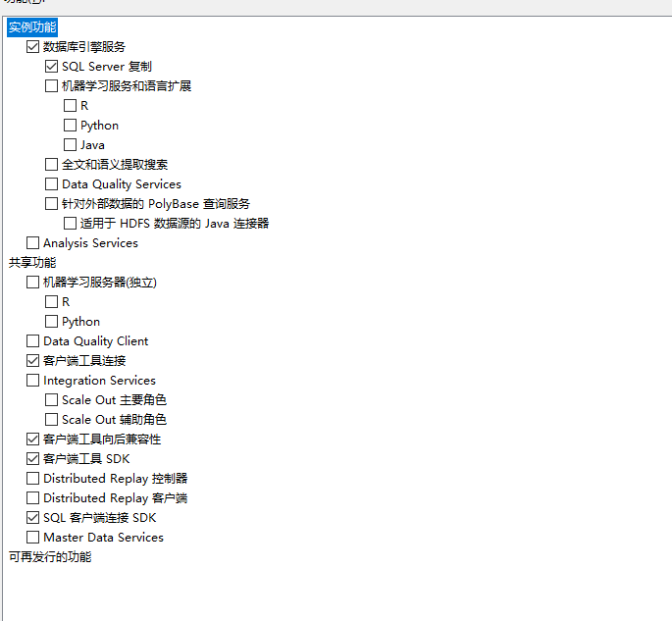The width and height of the screenshot is (672, 621).
Task: Select the Integration Services label text
Action: click(x=99, y=381)
